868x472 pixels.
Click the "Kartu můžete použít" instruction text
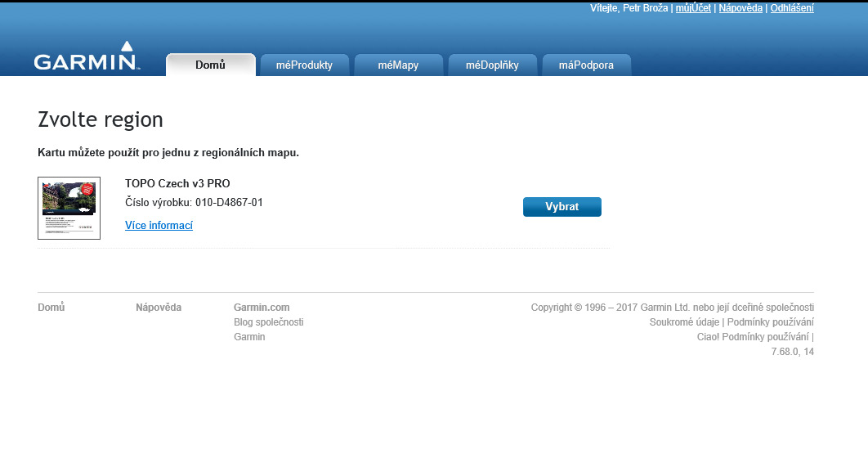(168, 152)
